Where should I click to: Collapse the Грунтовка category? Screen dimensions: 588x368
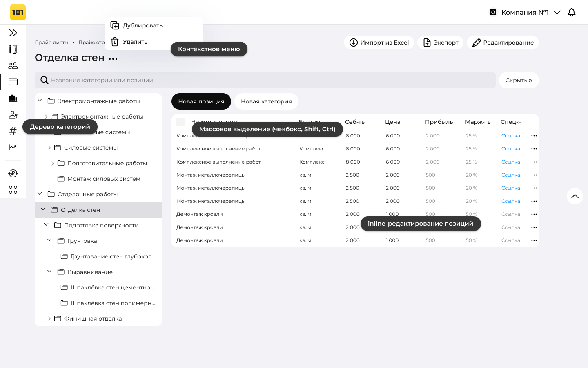point(49,240)
